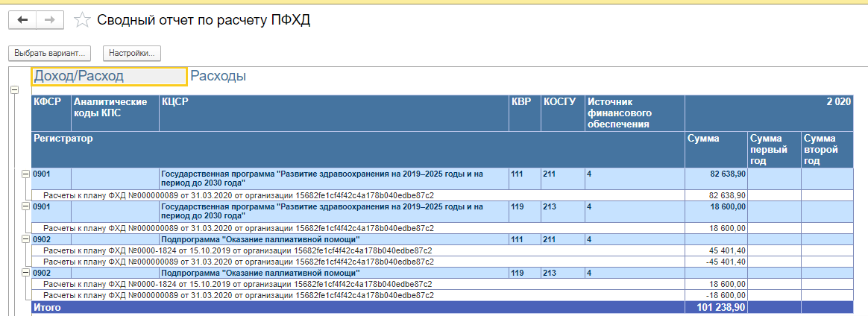Viewport: 868px width, 316px height.
Task: Click the -18 600,00 amount cell
Action: (x=716, y=295)
